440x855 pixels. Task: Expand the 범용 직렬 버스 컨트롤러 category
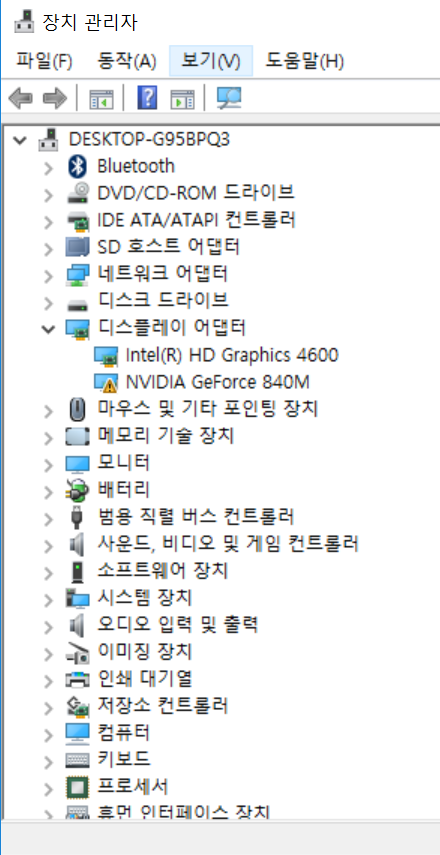tap(49, 519)
